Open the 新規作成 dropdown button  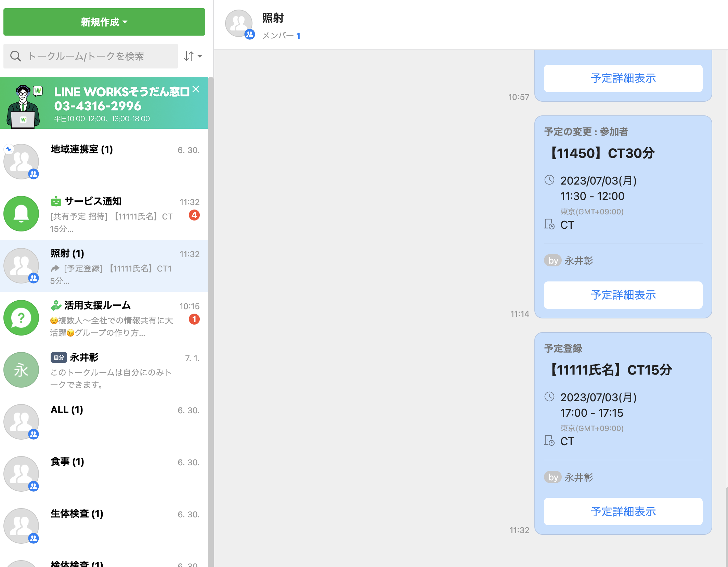click(104, 22)
